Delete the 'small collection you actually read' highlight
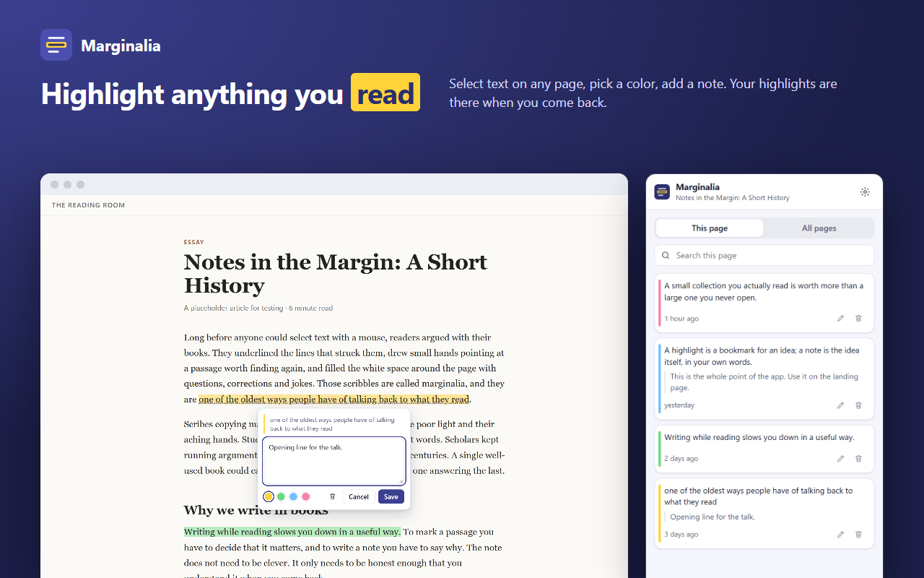 click(858, 319)
